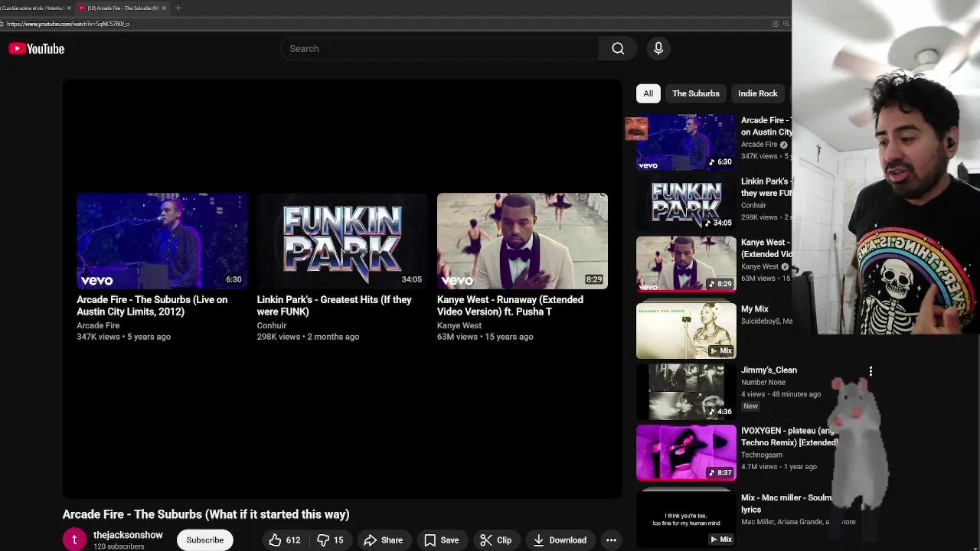980x551 pixels.
Task: Activate voice search microphone
Action: coord(658,49)
